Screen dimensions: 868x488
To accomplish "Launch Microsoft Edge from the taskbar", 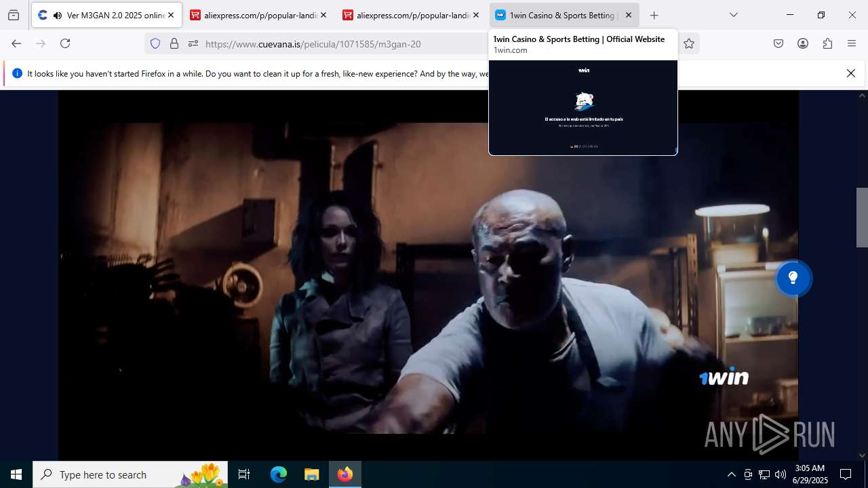I will [279, 474].
